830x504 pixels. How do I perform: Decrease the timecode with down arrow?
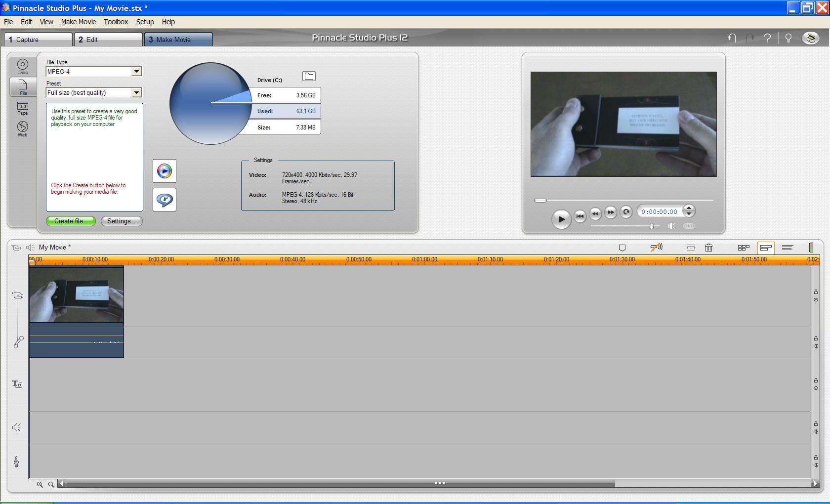[x=689, y=214]
